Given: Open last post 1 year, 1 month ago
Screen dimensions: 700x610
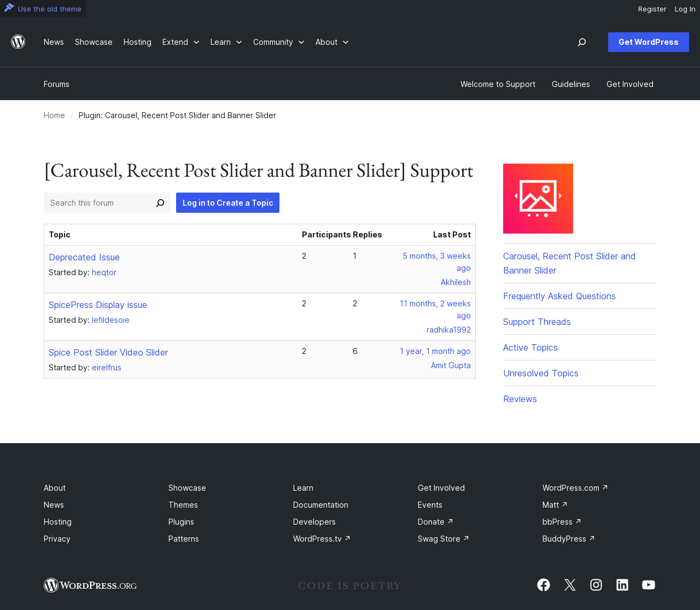Looking at the screenshot, I should (435, 351).
